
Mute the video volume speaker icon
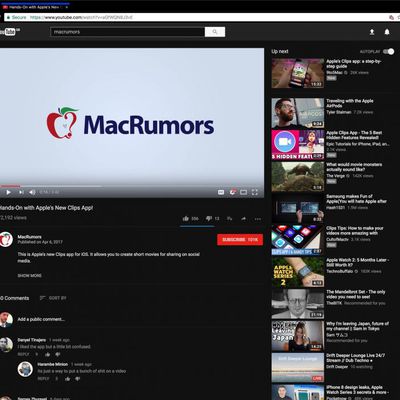(x=32, y=192)
